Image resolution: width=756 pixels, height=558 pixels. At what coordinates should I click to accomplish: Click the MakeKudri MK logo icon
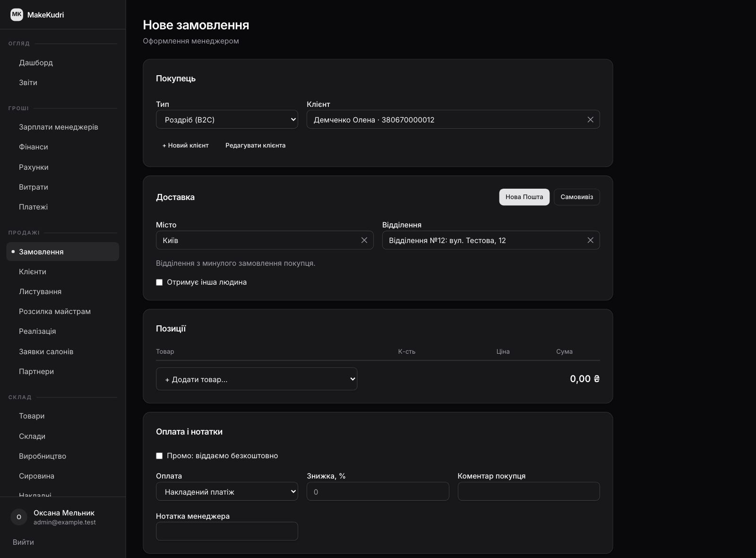tap(17, 15)
